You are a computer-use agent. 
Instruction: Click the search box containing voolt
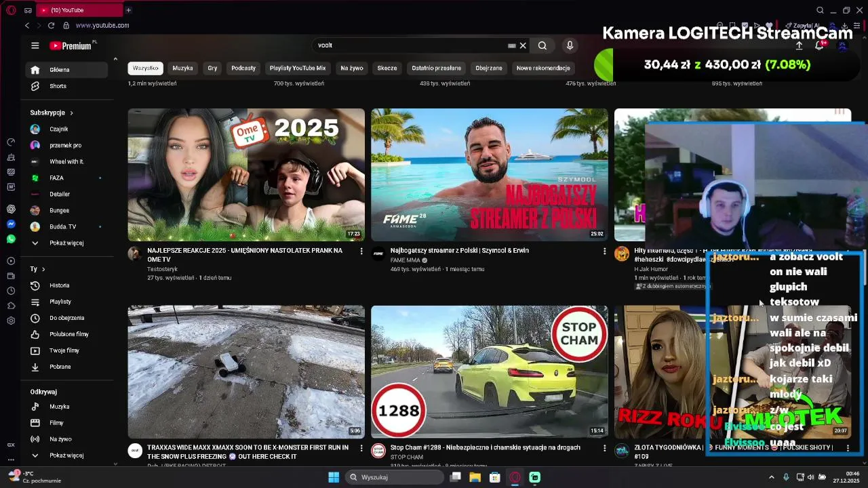410,45
